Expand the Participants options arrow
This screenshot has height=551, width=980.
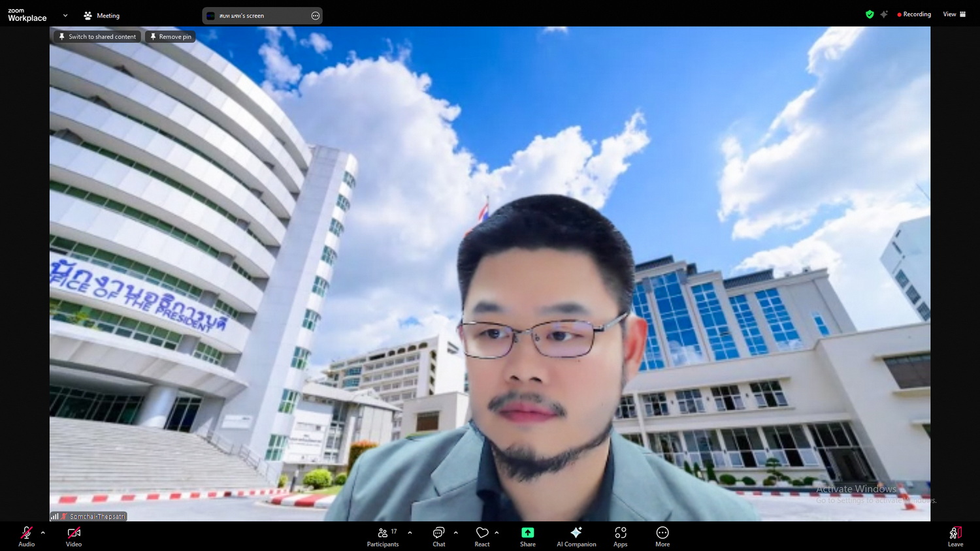pyautogui.click(x=410, y=533)
